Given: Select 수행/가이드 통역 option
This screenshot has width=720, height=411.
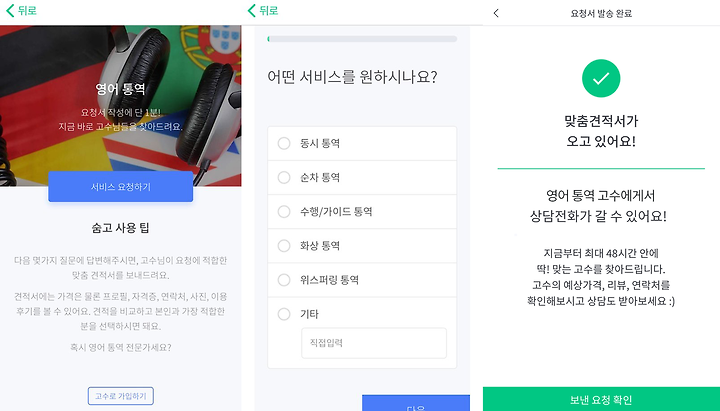Looking at the screenshot, I should click(x=362, y=211).
